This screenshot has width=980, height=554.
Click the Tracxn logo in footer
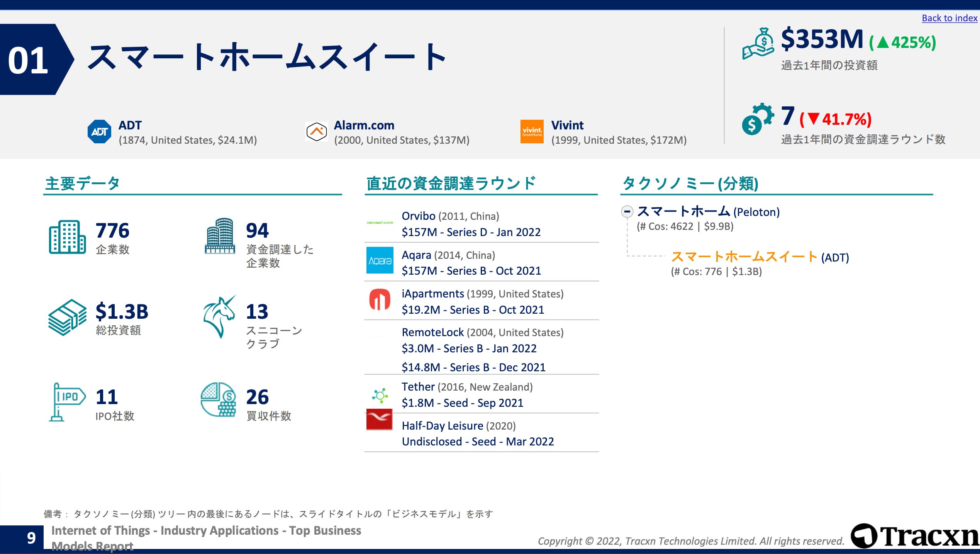pos(914,536)
